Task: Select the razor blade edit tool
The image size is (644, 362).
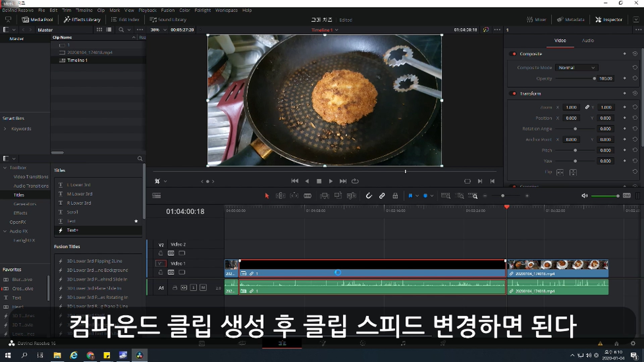Action: coord(308,196)
